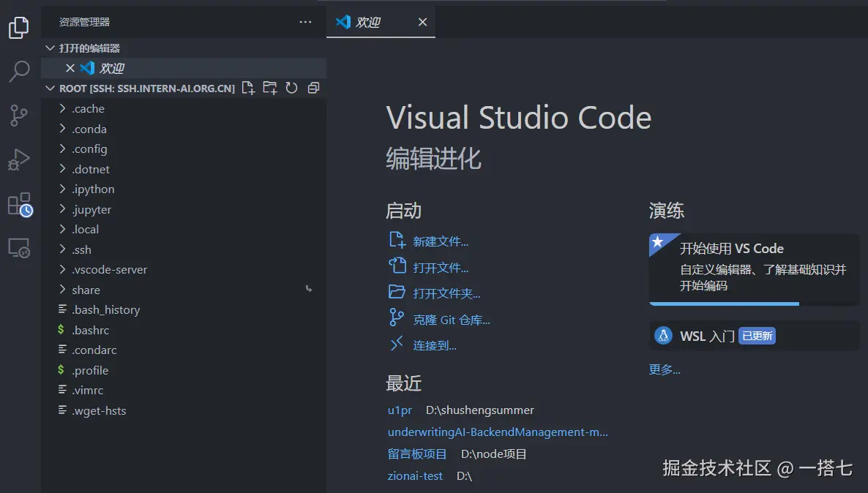Click the 资源管理器 panel title
The height and width of the screenshot is (493, 868).
[x=84, y=22]
